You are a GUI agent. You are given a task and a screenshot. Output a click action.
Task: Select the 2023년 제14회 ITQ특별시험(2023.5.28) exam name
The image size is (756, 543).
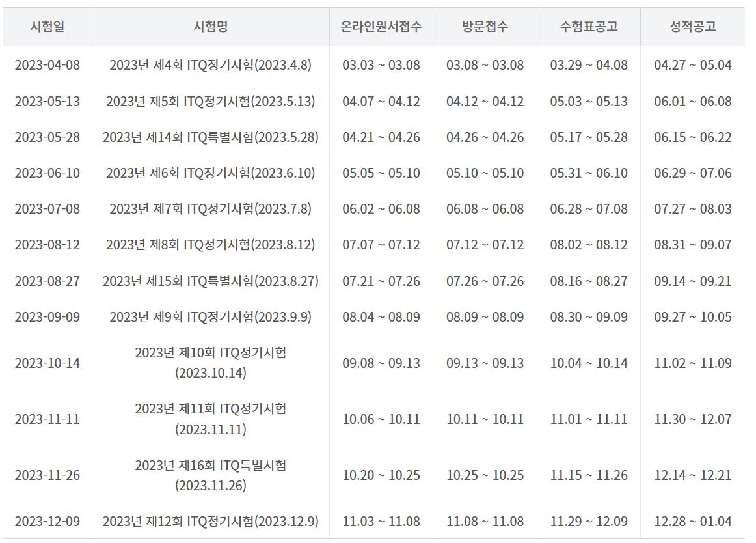click(210, 137)
